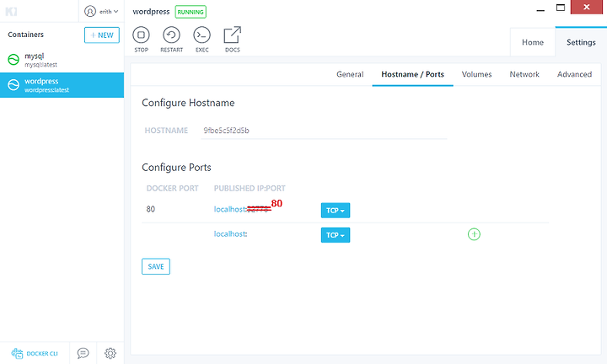607x364 pixels.
Task: Create a new container with NEW
Action: tap(102, 35)
